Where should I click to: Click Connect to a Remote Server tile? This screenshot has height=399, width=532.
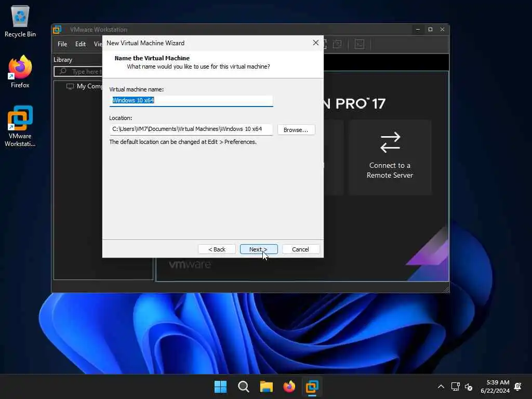click(390, 157)
